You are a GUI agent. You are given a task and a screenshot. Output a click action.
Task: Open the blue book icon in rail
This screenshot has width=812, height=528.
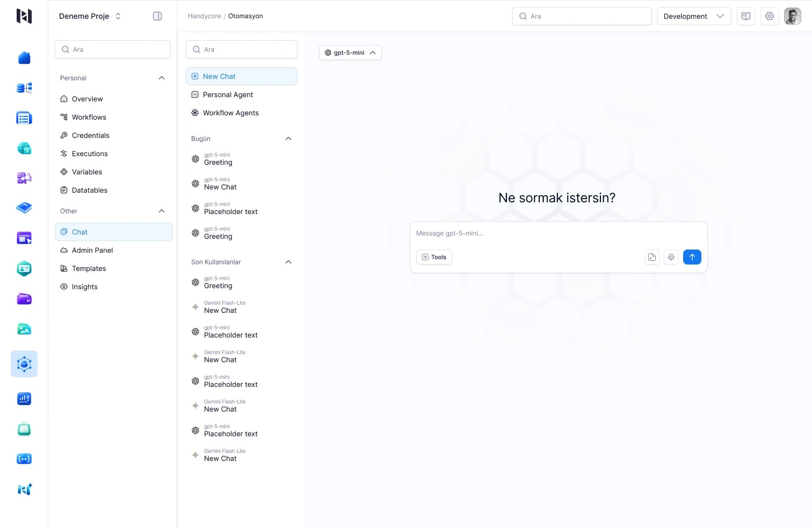[x=24, y=208]
